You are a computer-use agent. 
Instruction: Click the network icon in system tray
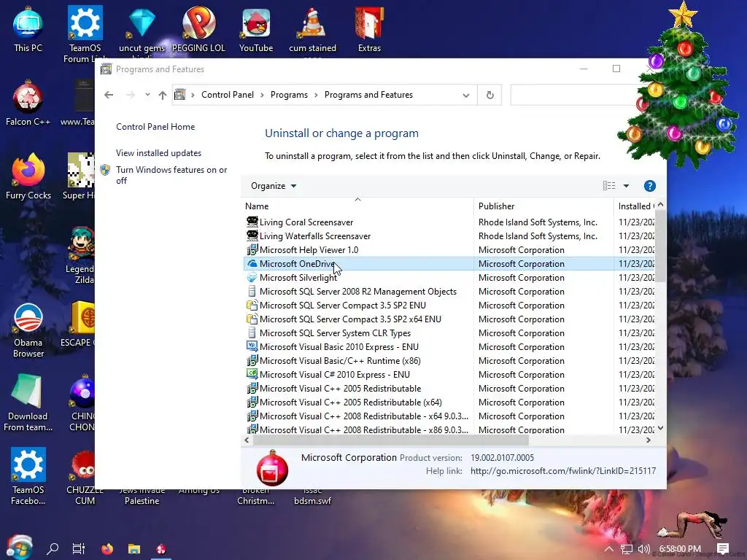(627, 549)
